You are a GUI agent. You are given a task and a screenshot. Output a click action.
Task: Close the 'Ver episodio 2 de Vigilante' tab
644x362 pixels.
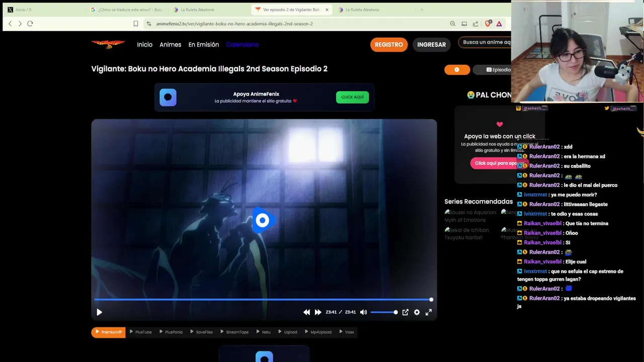tap(327, 10)
